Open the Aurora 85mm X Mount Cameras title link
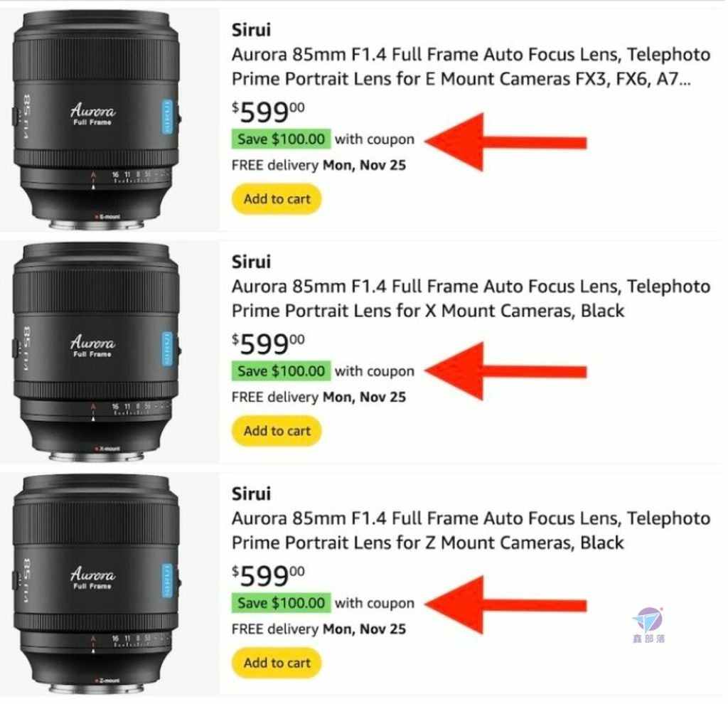728x704 pixels. tap(471, 299)
